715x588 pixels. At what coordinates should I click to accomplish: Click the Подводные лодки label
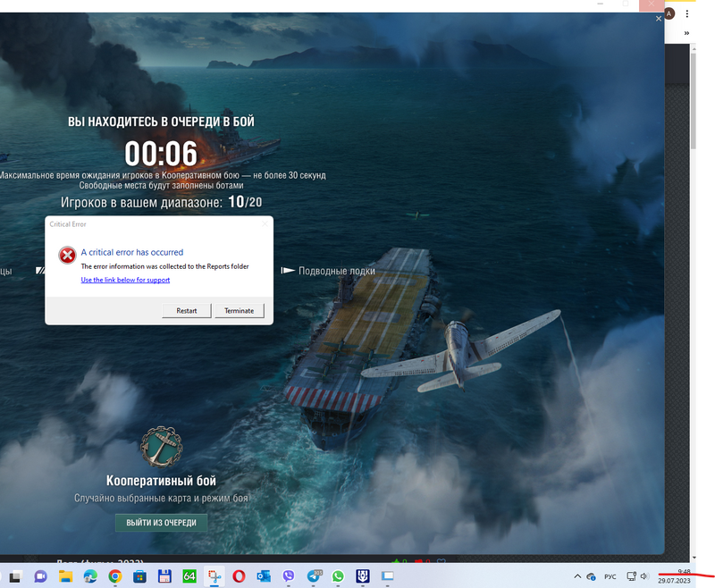point(337,271)
